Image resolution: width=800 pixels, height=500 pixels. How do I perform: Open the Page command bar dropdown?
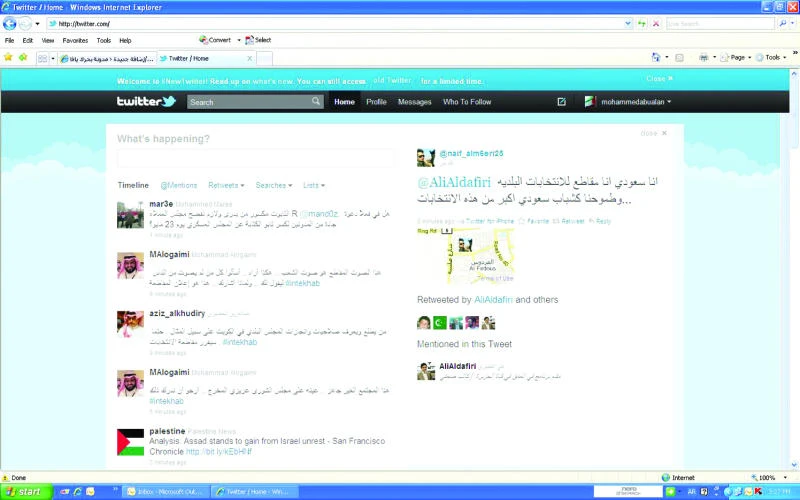click(x=736, y=58)
